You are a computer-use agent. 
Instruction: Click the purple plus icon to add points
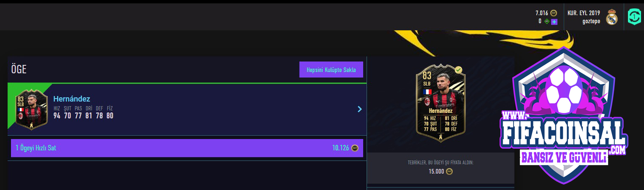pos(554,21)
